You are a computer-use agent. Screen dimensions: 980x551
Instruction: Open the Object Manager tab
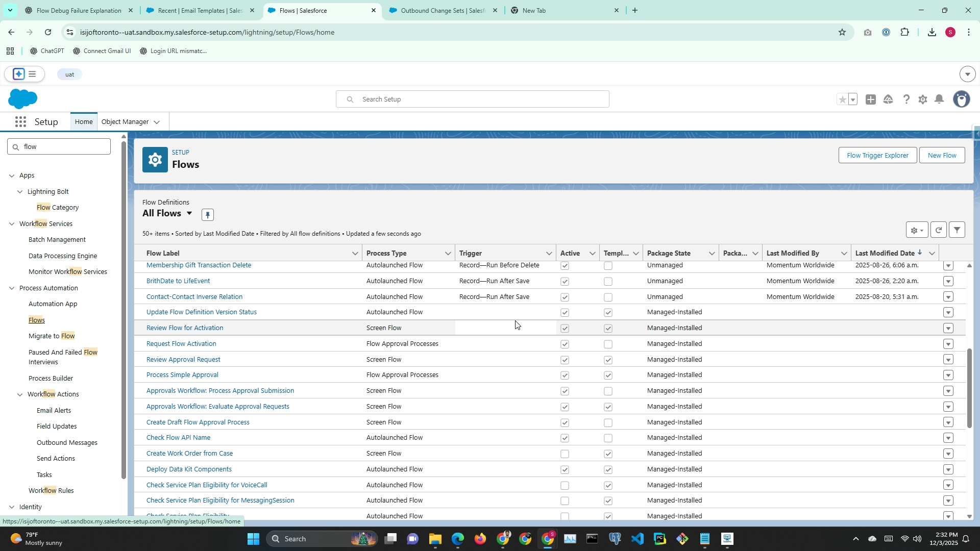click(125, 122)
